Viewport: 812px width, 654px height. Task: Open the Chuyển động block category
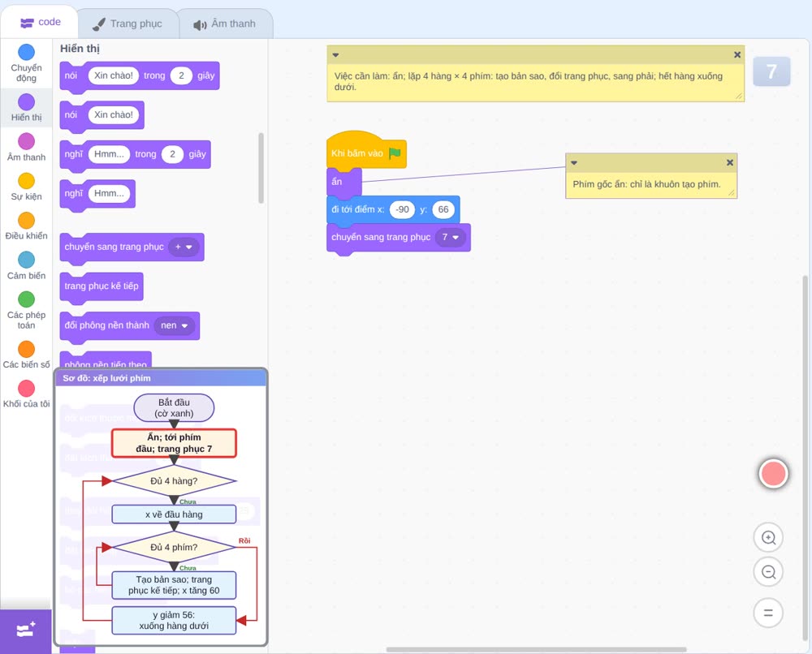point(27,64)
